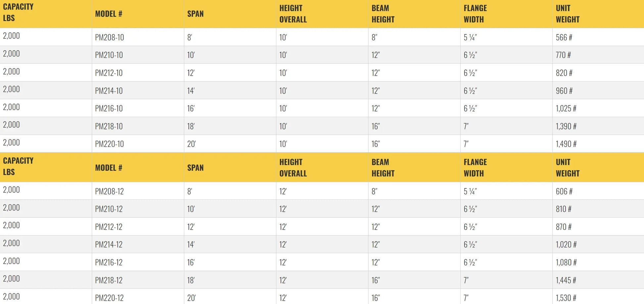Select model number PM216-12
This screenshot has height=304, width=644.
pos(109,262)
